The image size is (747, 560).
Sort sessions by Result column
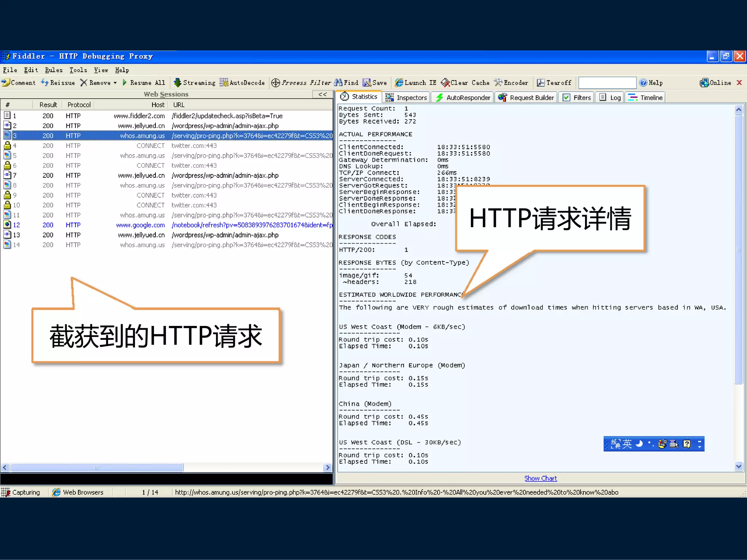point(48,105)
